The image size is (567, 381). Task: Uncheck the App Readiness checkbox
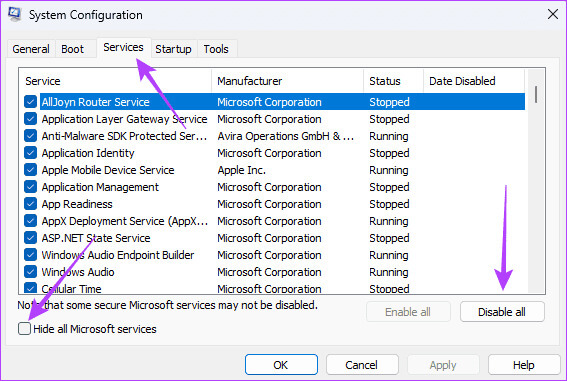click(30, 204)
